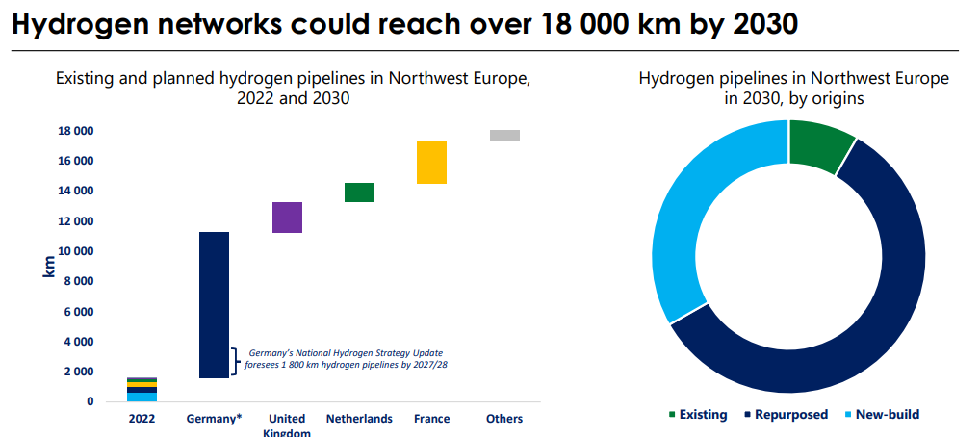The image size is (980, 437).
Task: Select the grey Others bar
Action: (505, 136)
